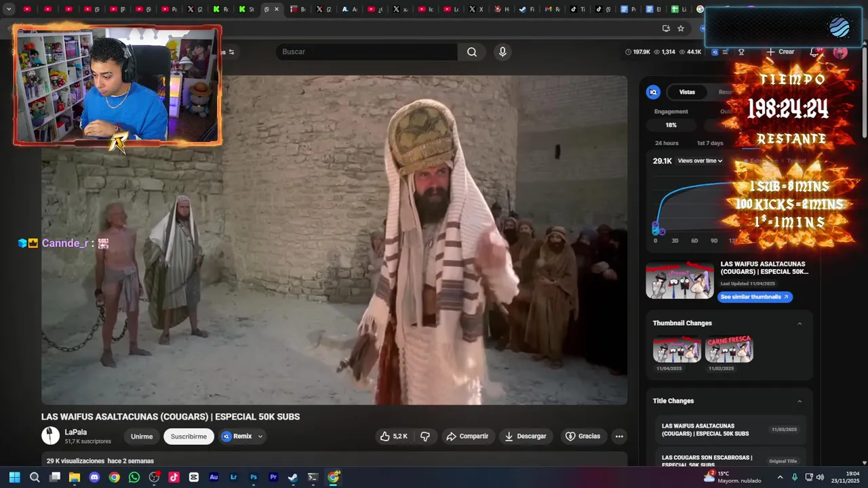The width and height of the screenshot is (868, 488).
Task: Click the vidIQ trophy icon
Action: point(741,52)
